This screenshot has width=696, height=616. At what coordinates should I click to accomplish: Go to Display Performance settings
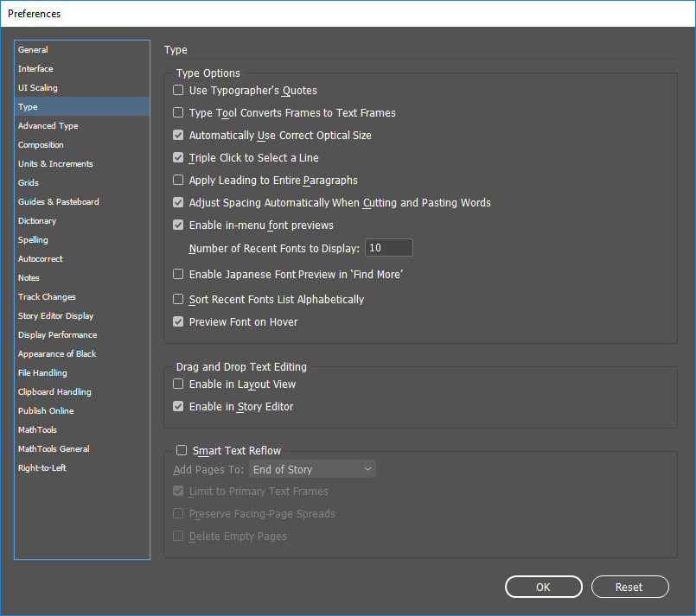(x=57, y=335)
